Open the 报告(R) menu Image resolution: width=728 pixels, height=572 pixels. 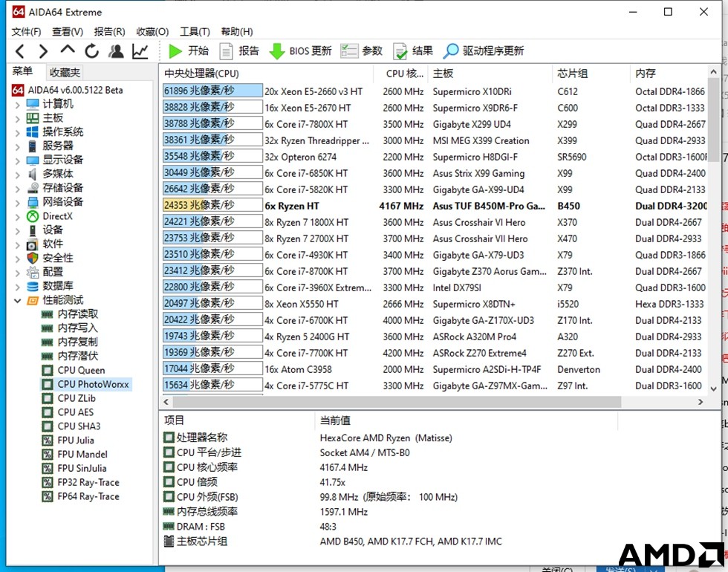point(110,31)
